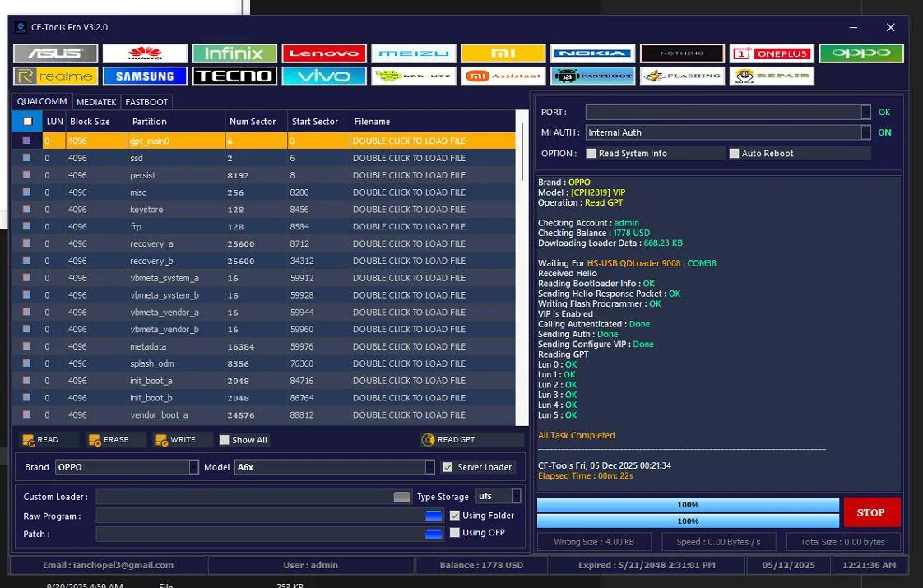Select the Meizu brand logo
This screenshot has width=923, height=588.
click(x=413, y=53)
